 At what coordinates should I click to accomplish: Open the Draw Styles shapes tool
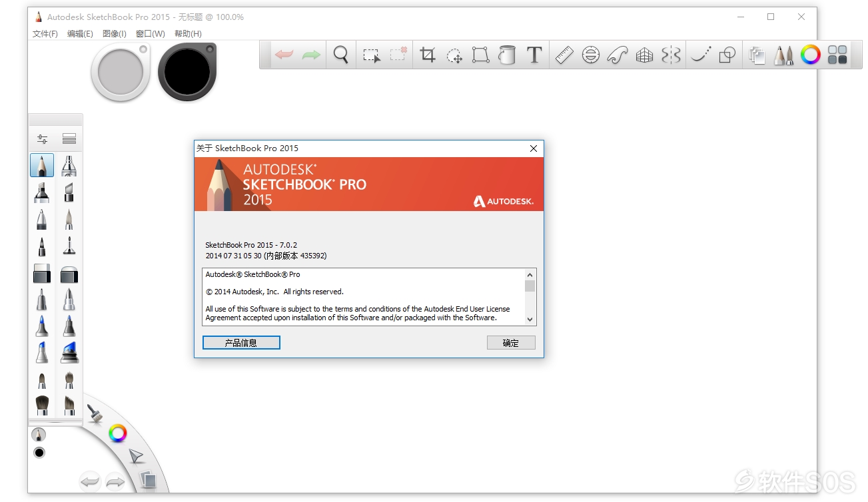coord(727,55)
